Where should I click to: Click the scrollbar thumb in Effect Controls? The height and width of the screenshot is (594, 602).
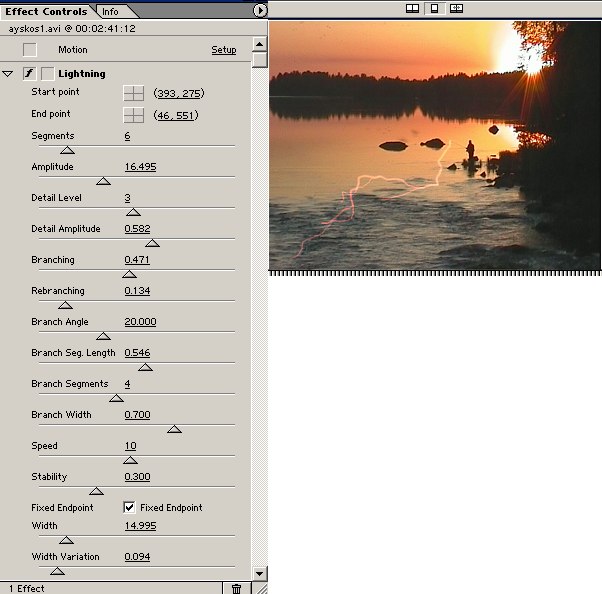coord(260,60)
